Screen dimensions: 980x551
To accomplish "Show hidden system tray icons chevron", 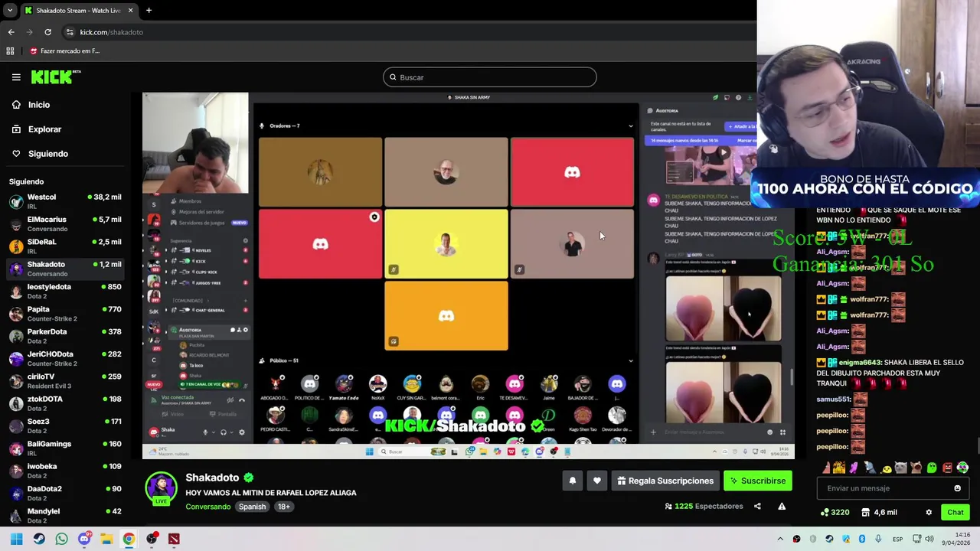I will pos(780,539).
